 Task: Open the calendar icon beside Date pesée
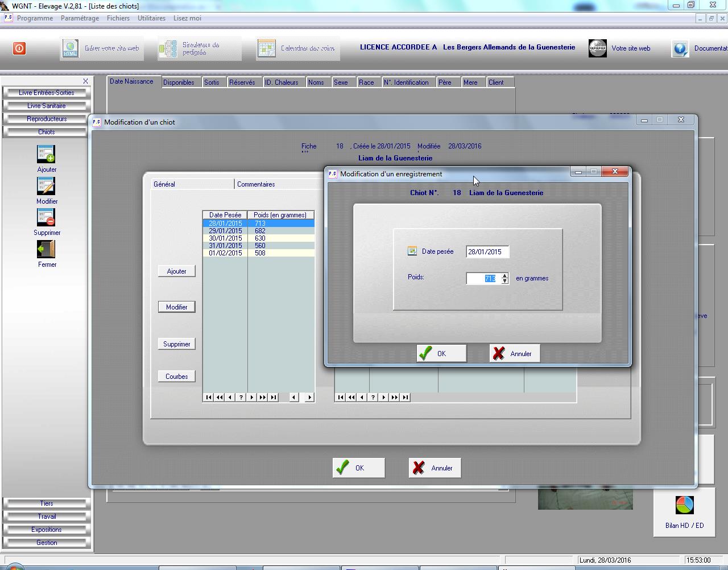point(412,251)
